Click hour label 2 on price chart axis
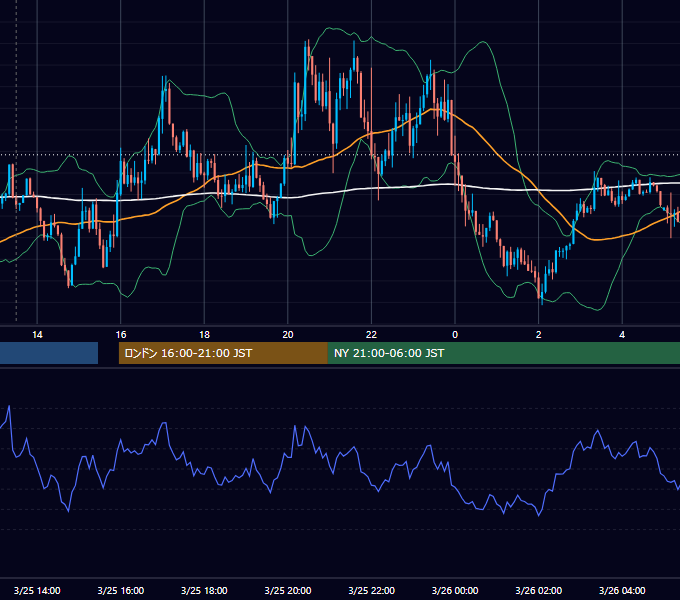This screenshot has height=600, width=680. (x=539, y=335)
